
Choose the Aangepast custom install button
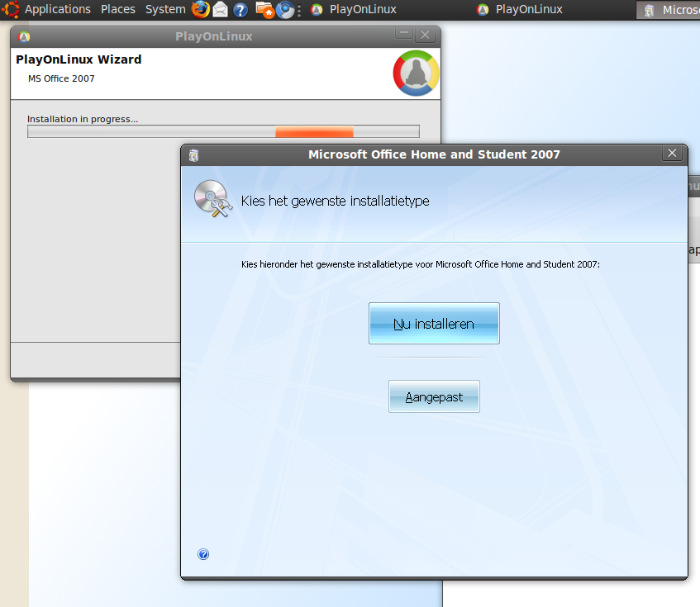coord(434,396)
